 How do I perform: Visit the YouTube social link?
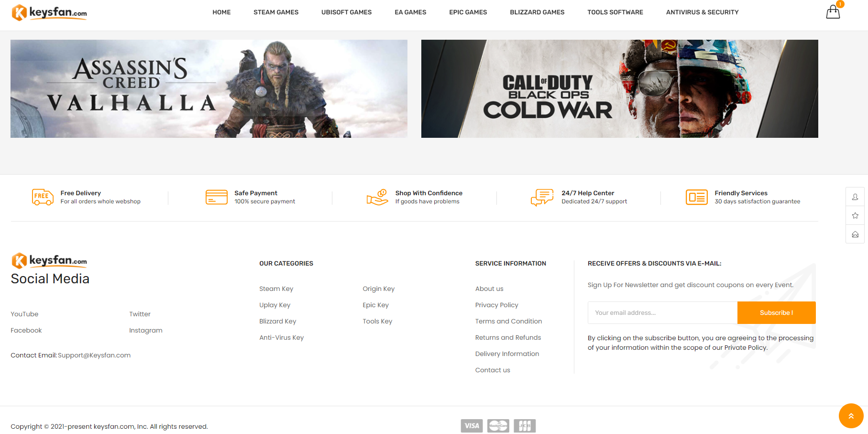click(24, 314)
